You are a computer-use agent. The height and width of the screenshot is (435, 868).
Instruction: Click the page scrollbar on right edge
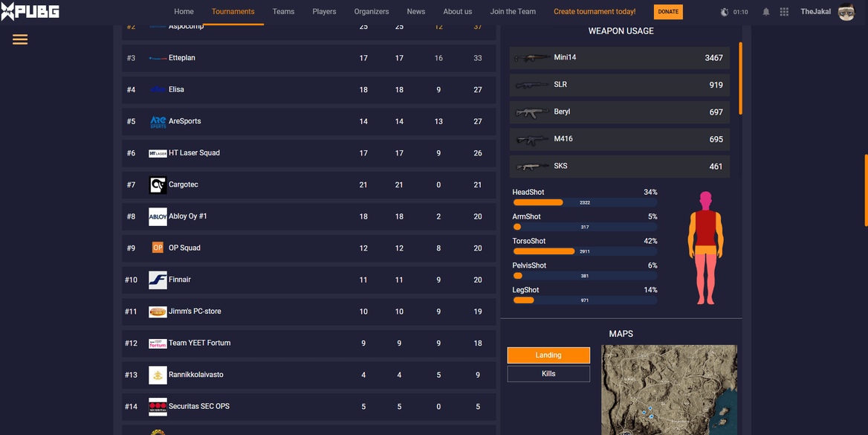(866, 190)
